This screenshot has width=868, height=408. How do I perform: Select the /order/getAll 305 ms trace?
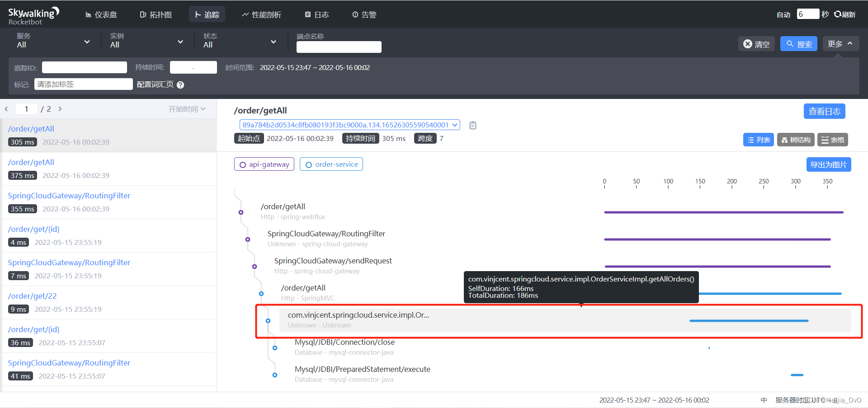coord(109,135)
